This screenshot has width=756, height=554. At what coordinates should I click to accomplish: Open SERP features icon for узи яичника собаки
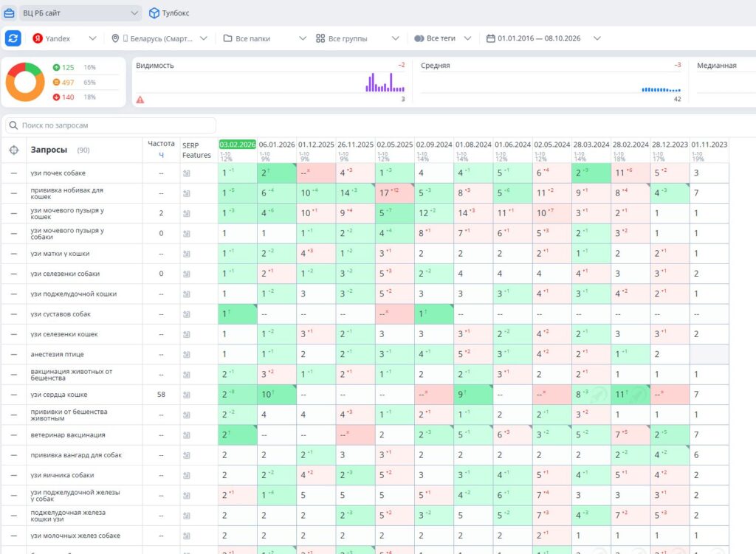[x=187, y=476]
